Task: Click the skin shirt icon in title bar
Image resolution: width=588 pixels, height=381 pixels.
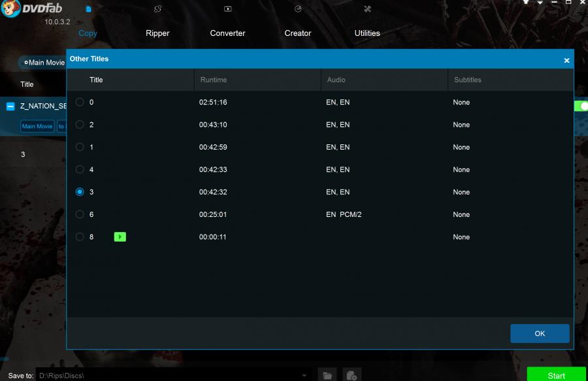Action: pos(526,2)
